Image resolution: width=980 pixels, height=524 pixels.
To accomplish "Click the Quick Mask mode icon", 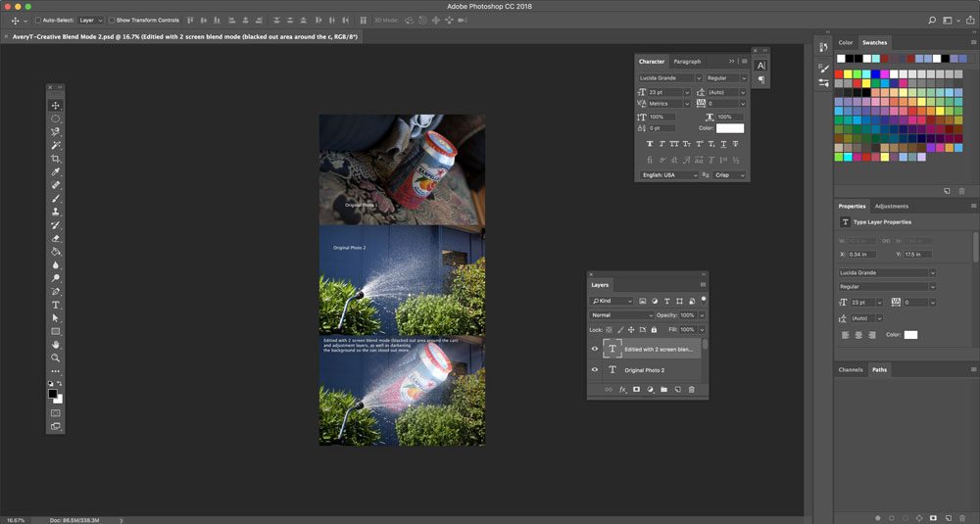I will (56, 412).
